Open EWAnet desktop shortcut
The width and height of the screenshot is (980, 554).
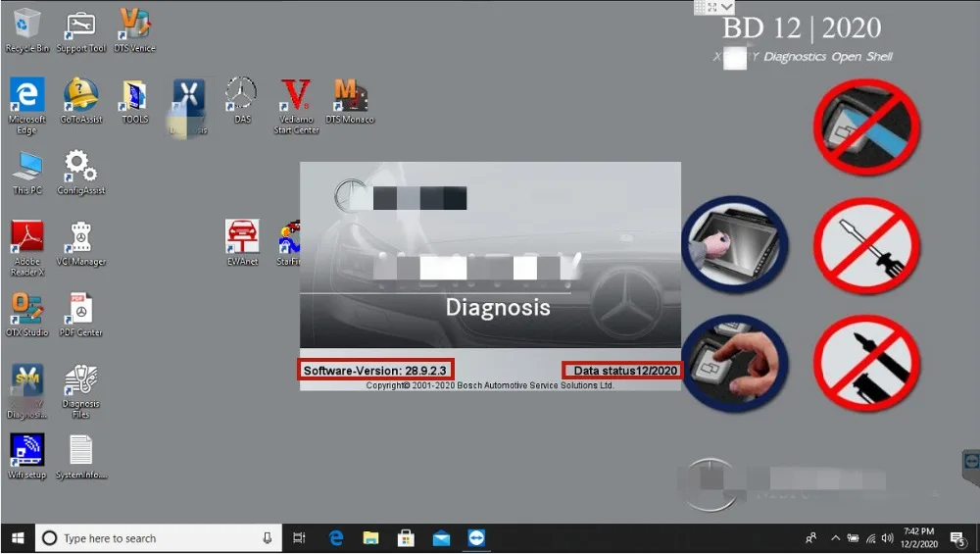[242, 242]
